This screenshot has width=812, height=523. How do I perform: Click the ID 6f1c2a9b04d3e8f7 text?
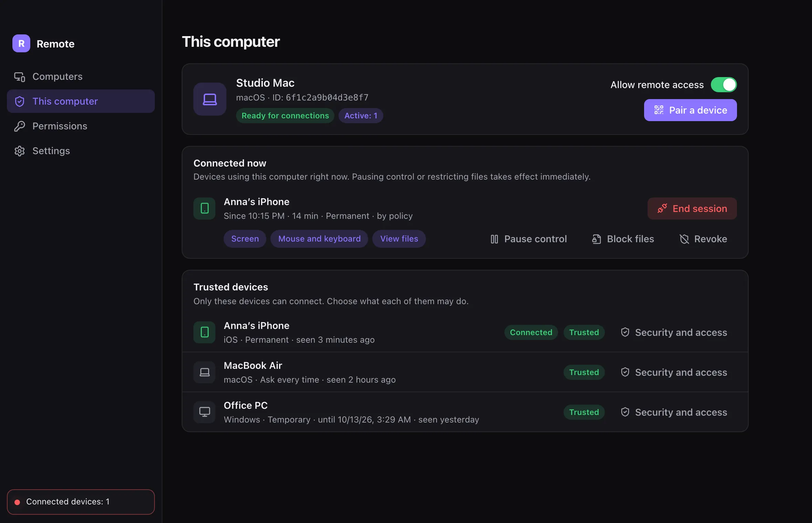320,98
